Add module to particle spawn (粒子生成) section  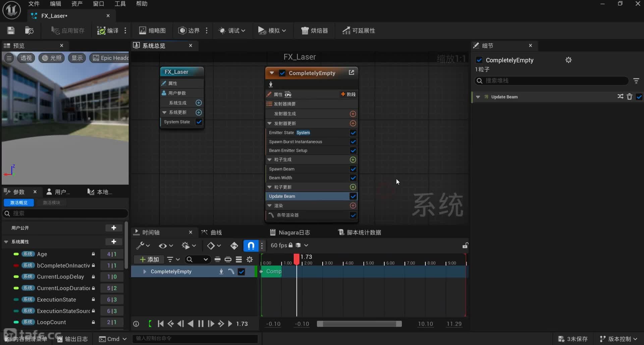click(353, 160)
